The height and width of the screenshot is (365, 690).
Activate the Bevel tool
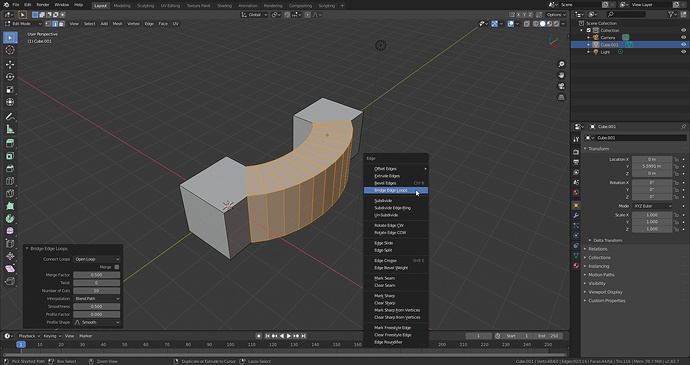click(10, 169)
